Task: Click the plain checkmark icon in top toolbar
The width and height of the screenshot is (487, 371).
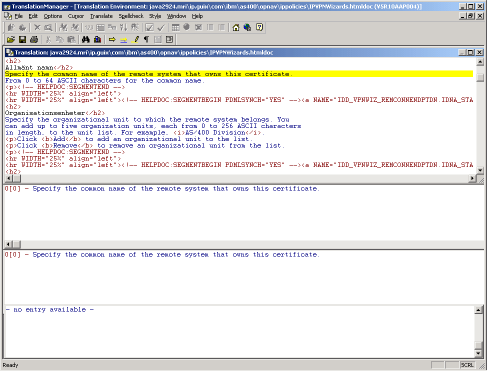Action: pos(161,27)
